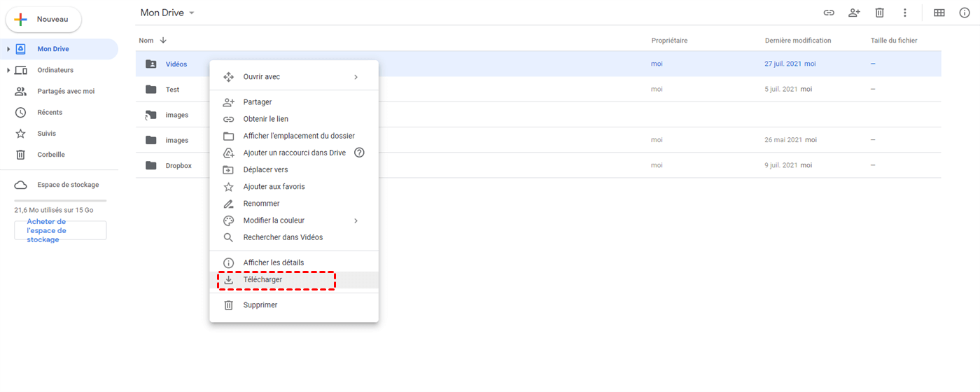Click the Obtenir le lien chain icon
This screenshot has height=392, width=980.
coord(228,119)
